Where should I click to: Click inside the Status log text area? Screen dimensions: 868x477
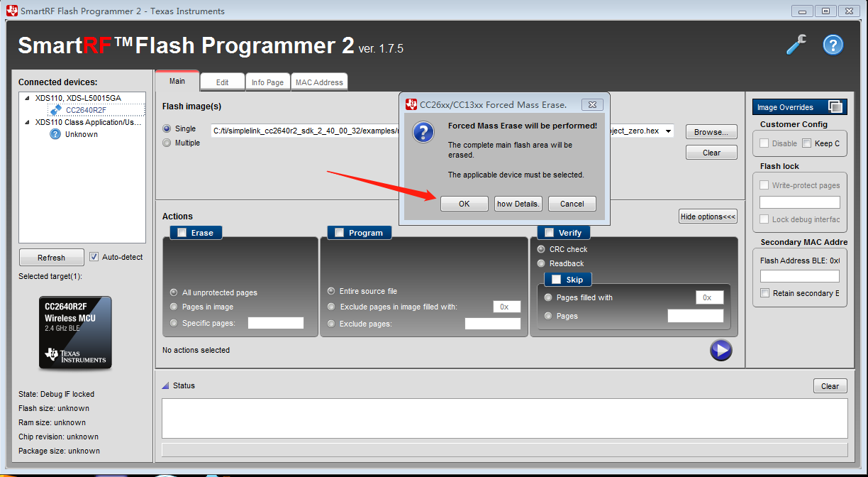[x=505, y=419]
